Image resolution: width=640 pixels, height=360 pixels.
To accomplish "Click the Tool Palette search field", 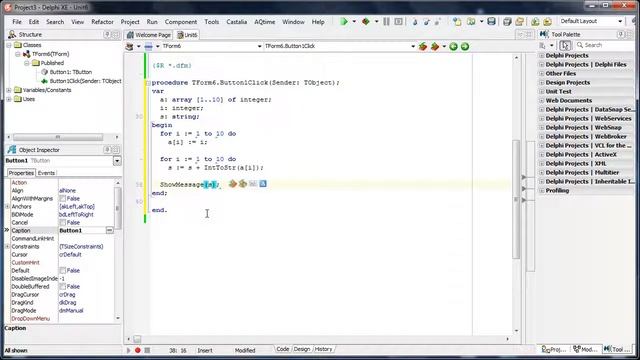I will pos(605,45).
